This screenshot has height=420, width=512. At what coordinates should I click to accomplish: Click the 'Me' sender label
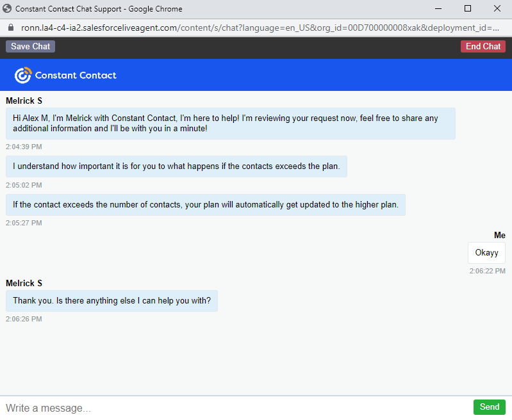500,236
